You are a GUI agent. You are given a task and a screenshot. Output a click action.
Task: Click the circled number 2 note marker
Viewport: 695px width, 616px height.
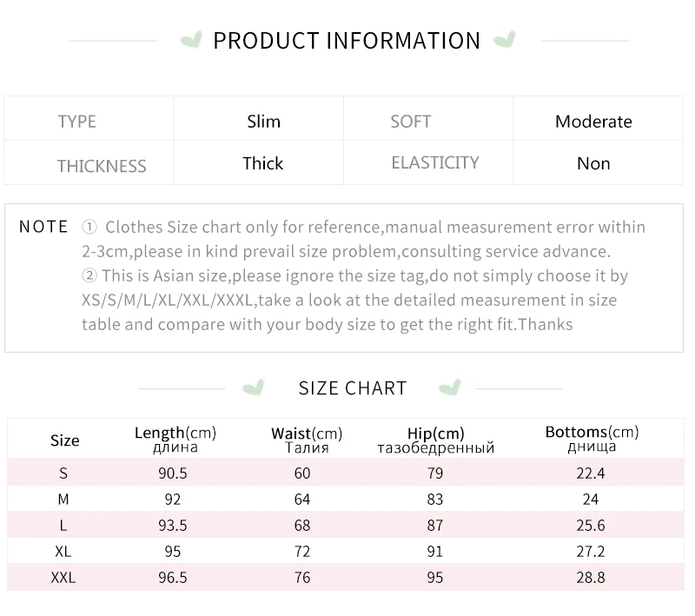pos(89,275)
